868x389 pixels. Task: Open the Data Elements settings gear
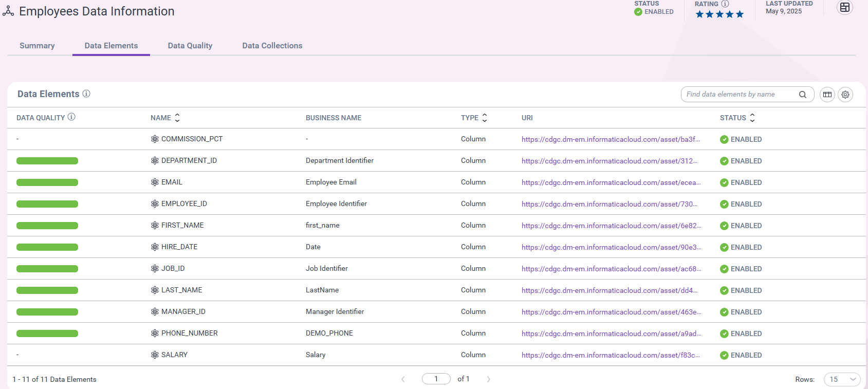click(x=845, y=95)
